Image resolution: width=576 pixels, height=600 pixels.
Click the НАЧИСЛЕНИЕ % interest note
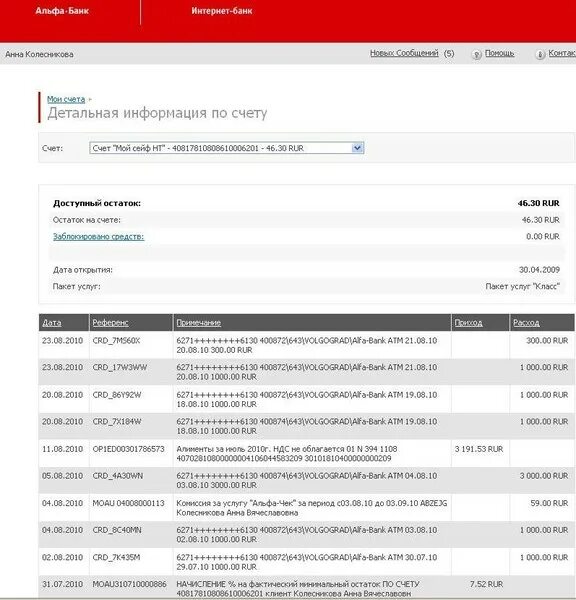tap(298, 589)
